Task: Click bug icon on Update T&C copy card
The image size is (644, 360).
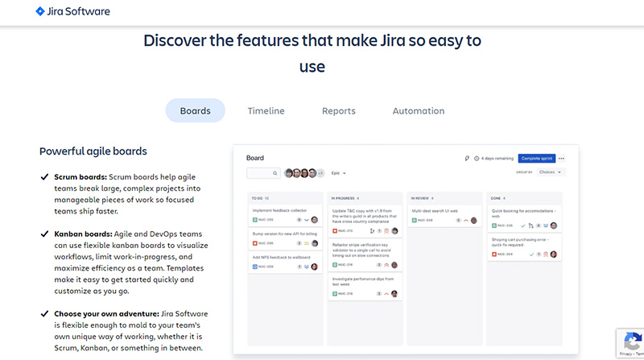Action: pos(335,231)
